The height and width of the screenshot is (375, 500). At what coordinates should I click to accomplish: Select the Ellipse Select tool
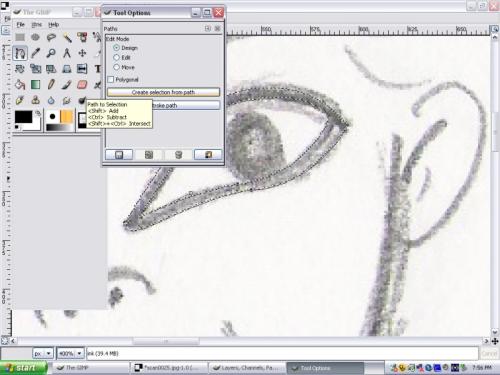35,37
